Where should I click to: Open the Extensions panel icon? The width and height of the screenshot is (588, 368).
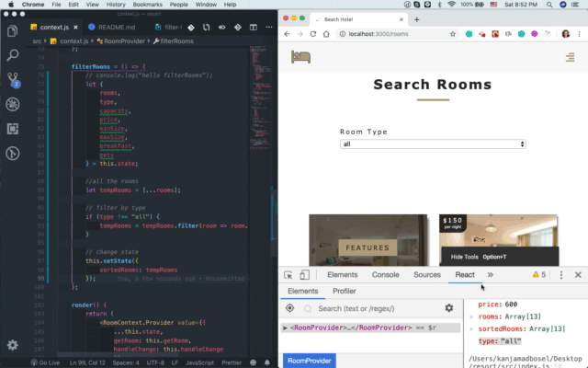coord(12,129)
